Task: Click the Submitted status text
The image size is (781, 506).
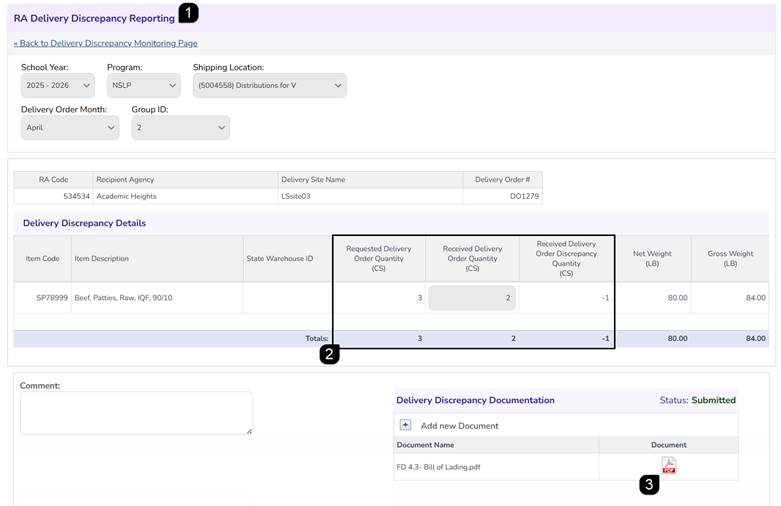Action: pyautogui.click(x=713, y=400)
